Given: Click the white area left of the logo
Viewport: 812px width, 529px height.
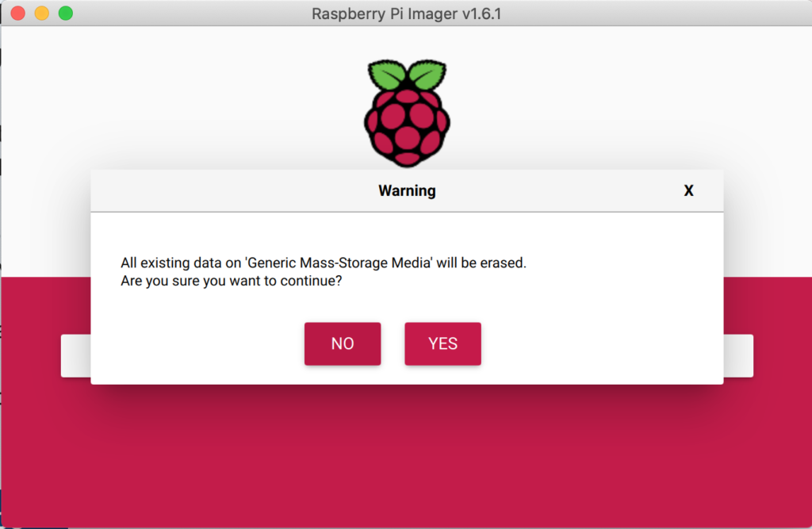Looking at the screenshot, I should [x=198, y=103].
